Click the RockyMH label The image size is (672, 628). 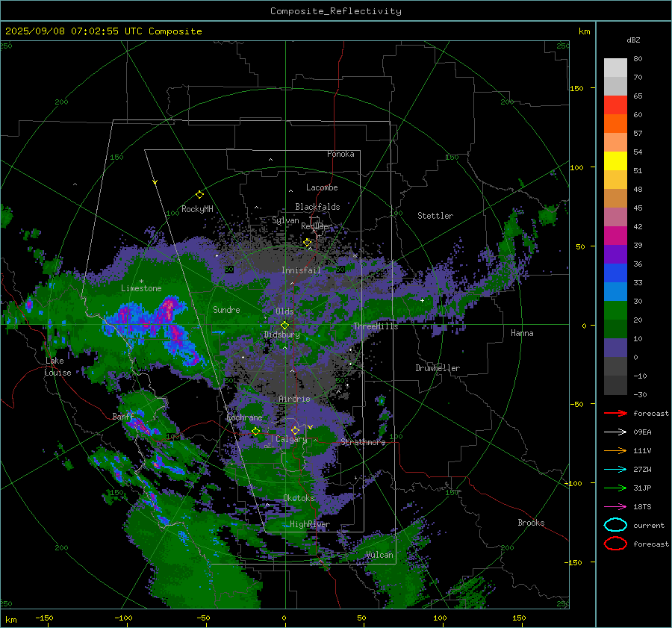(x=197, y=209)
